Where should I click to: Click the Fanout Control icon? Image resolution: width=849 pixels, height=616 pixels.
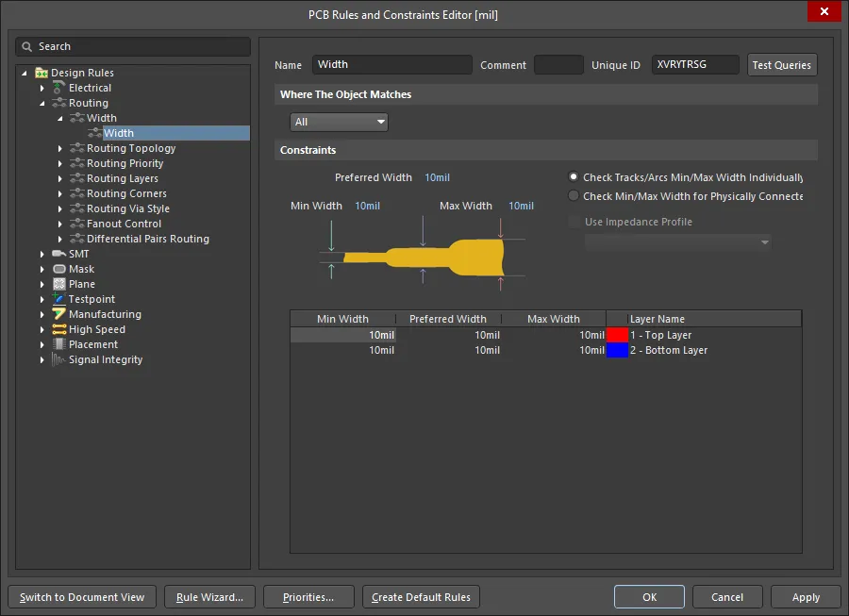tap(77, 224)
